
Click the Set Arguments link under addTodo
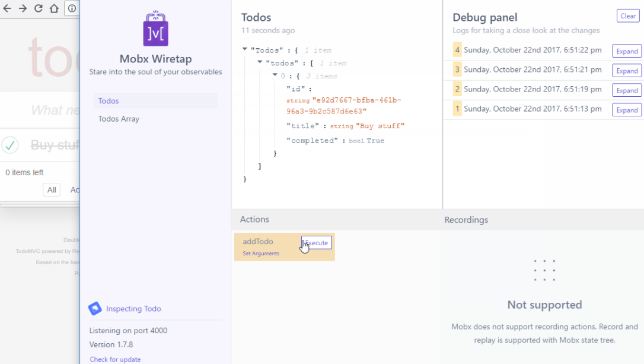(x=261, y=253)
